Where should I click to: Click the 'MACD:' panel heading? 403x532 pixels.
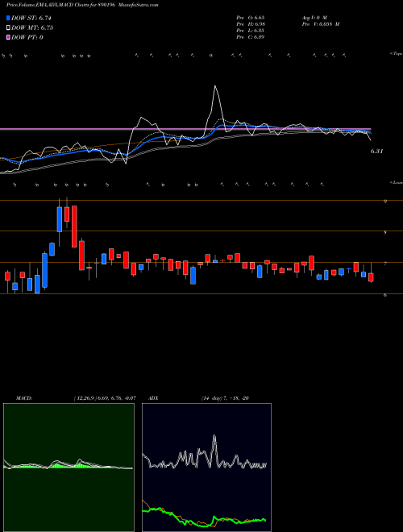click(23, 398)
